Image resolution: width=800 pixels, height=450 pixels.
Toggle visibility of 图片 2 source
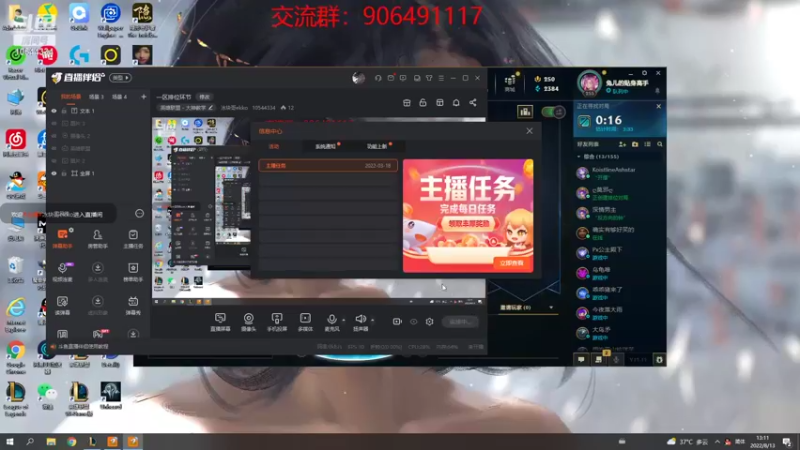click(x=54, y=161)
